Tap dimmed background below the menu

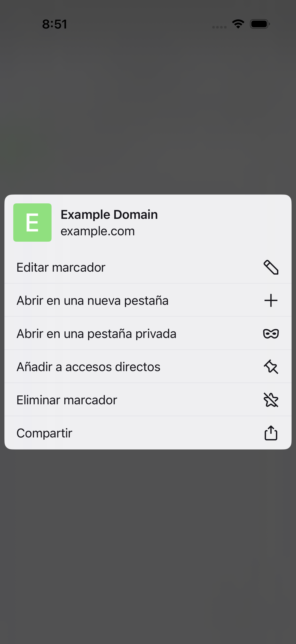coord(148,545)
